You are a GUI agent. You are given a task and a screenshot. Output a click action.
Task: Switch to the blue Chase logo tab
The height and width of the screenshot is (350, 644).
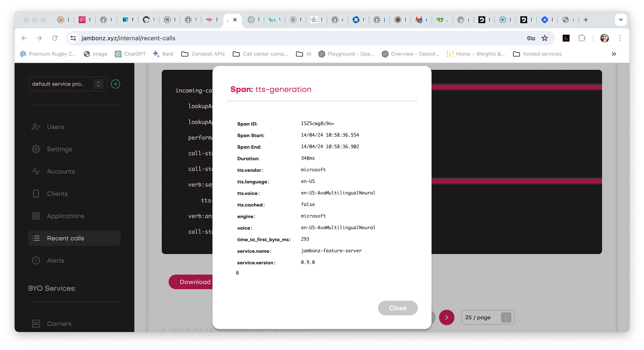point(356,19)
